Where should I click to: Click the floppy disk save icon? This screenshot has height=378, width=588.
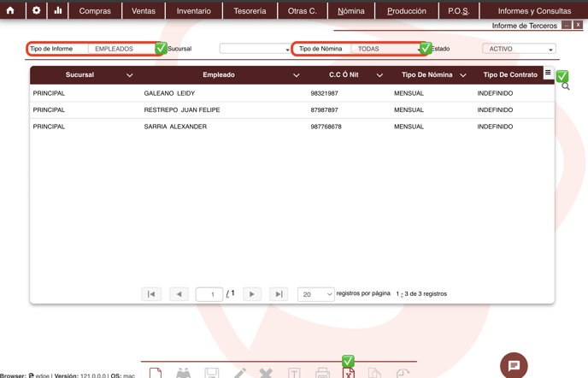(x=211, y=373)
